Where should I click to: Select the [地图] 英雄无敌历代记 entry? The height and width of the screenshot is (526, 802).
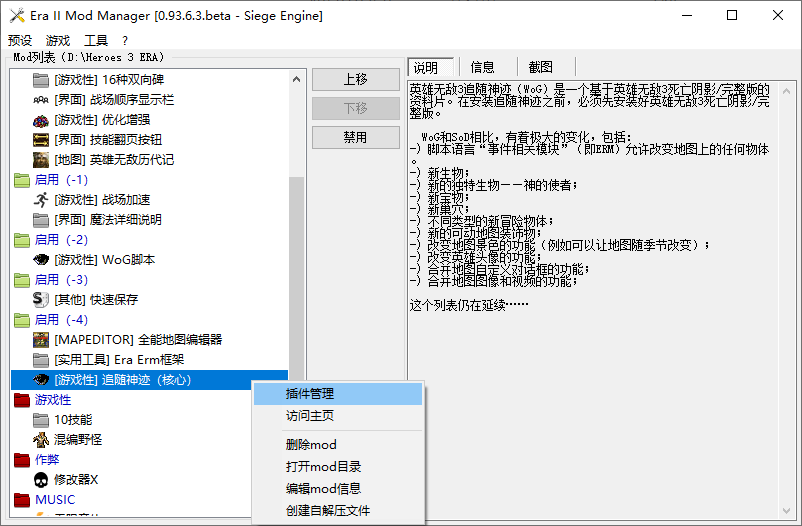click(114, 160)
